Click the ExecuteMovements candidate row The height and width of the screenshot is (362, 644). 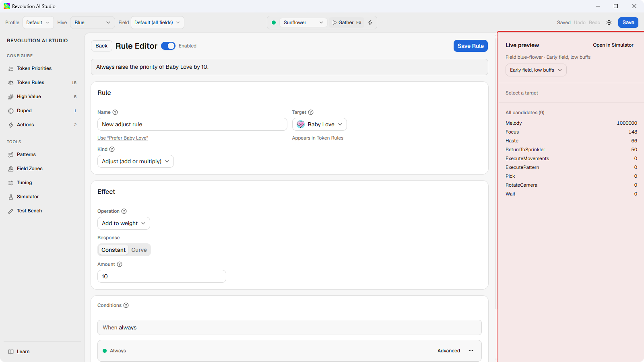tap(571, 158)
